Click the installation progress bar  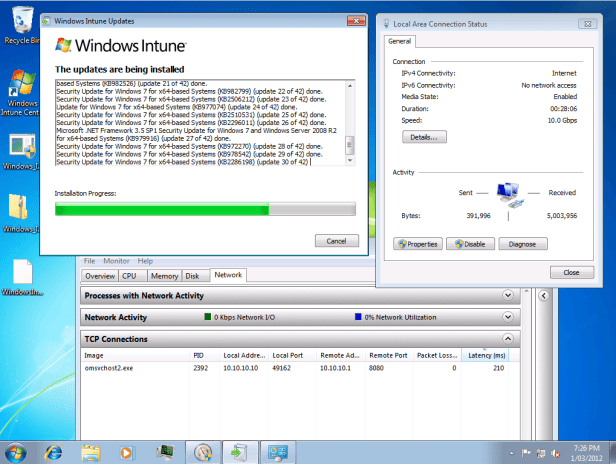[x=205, y=208]
